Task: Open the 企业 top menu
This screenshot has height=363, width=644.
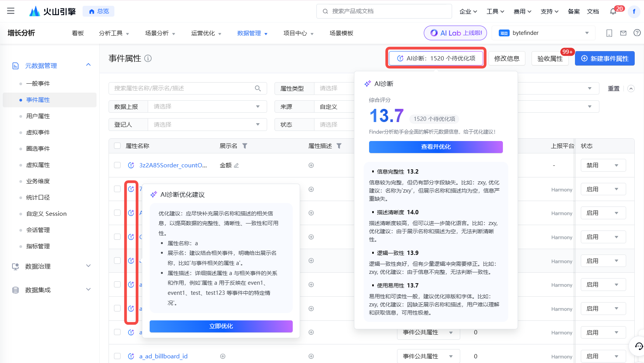Action: (468, 12)
